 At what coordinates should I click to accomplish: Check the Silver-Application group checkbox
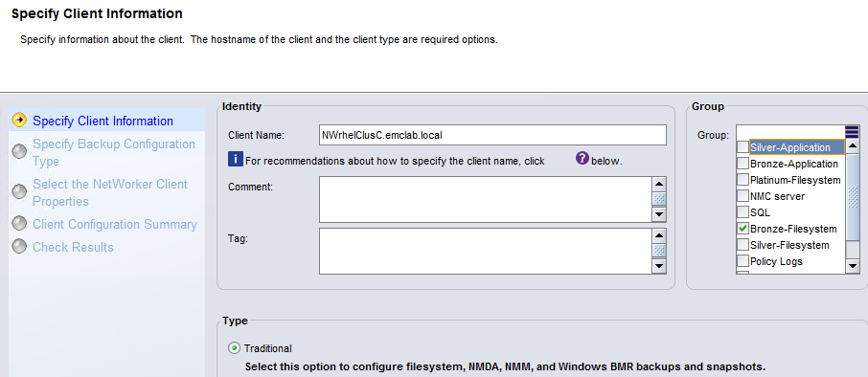pyautogui.click(x=742, y=147)
